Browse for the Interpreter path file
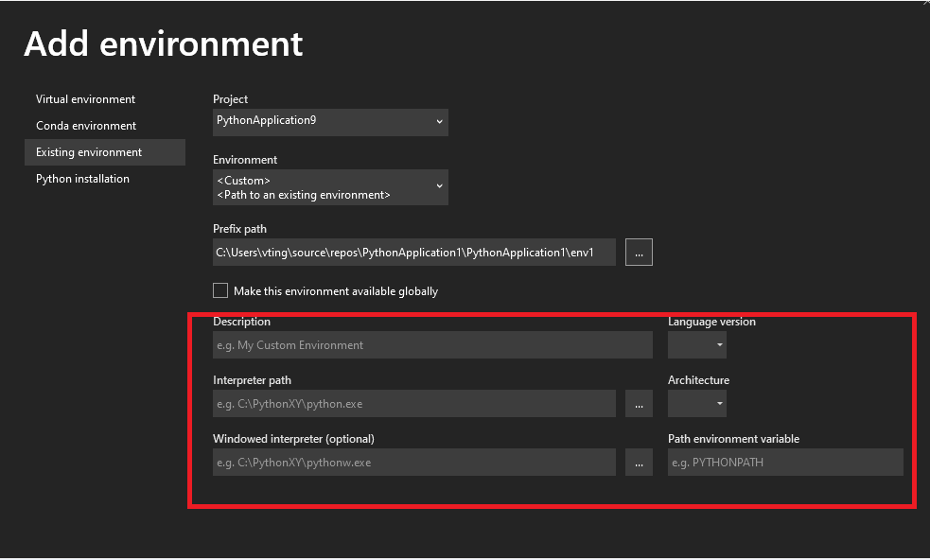The width and height of the screenshot is (930, 560). [638, 403]
